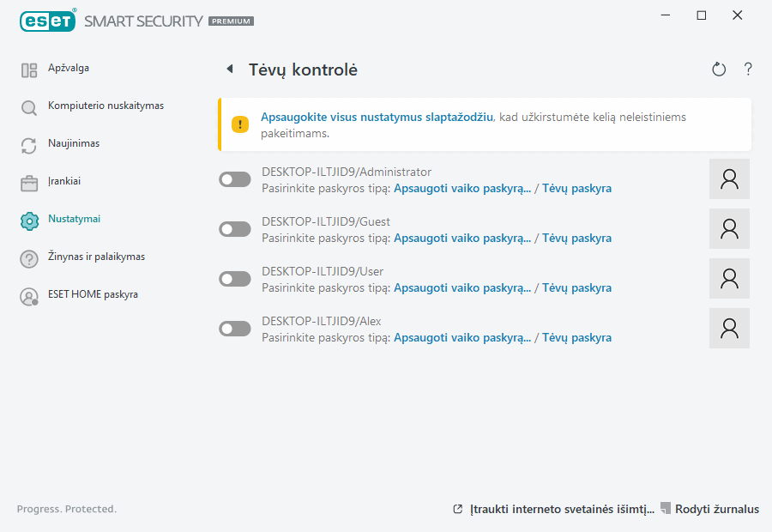Open ESET HOME paskyra

click(93, 295)
